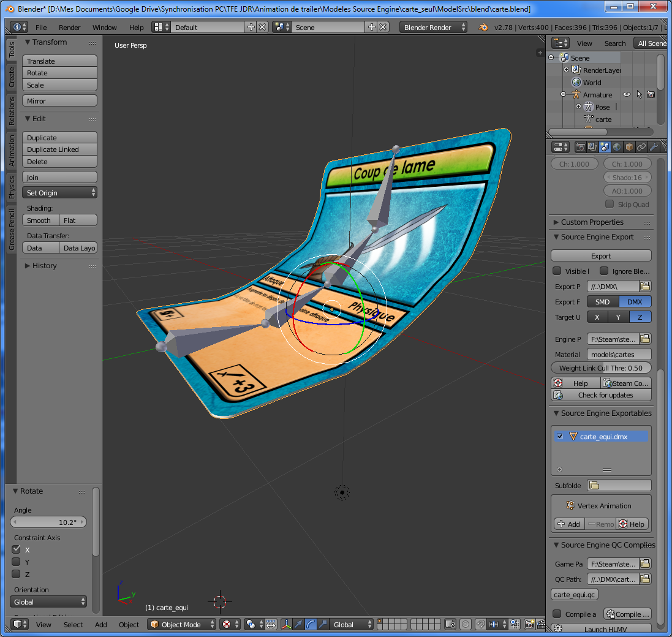Open the Properties editor type selector
The width and height of the screenshot is (672, 637).
(x=561, y=148)
